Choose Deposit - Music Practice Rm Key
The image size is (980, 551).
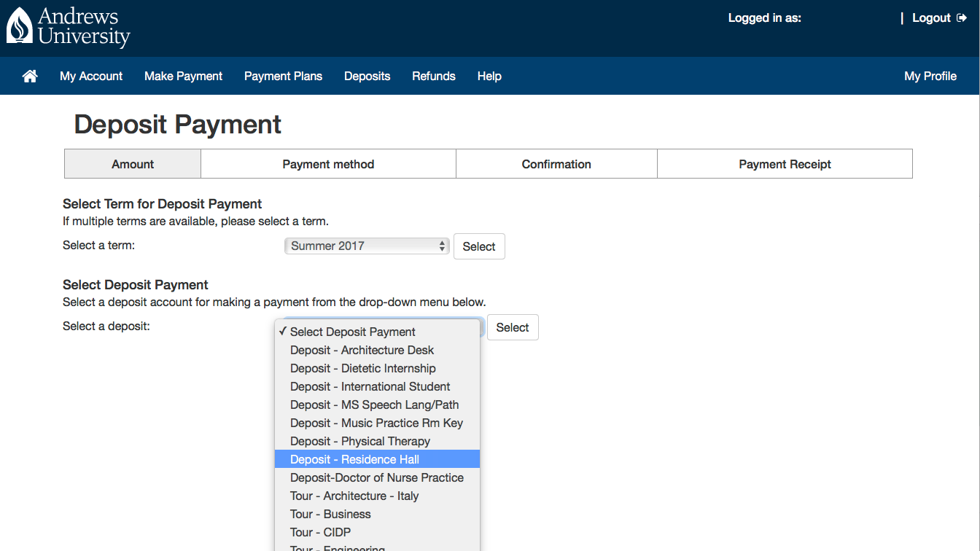(x=377, y=423)
